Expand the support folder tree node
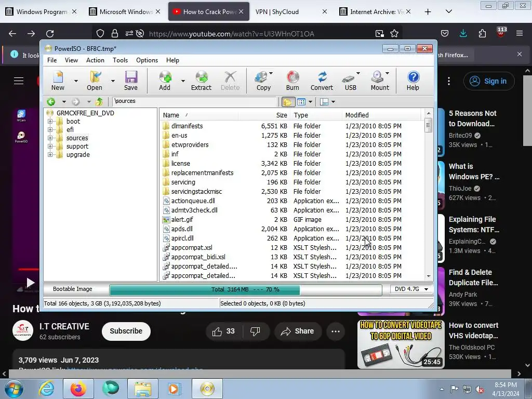 tap(50, 146)
